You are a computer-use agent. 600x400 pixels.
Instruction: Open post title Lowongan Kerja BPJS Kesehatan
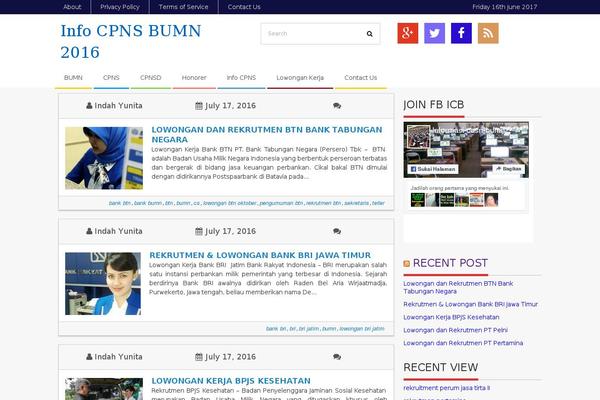point(231,381)
